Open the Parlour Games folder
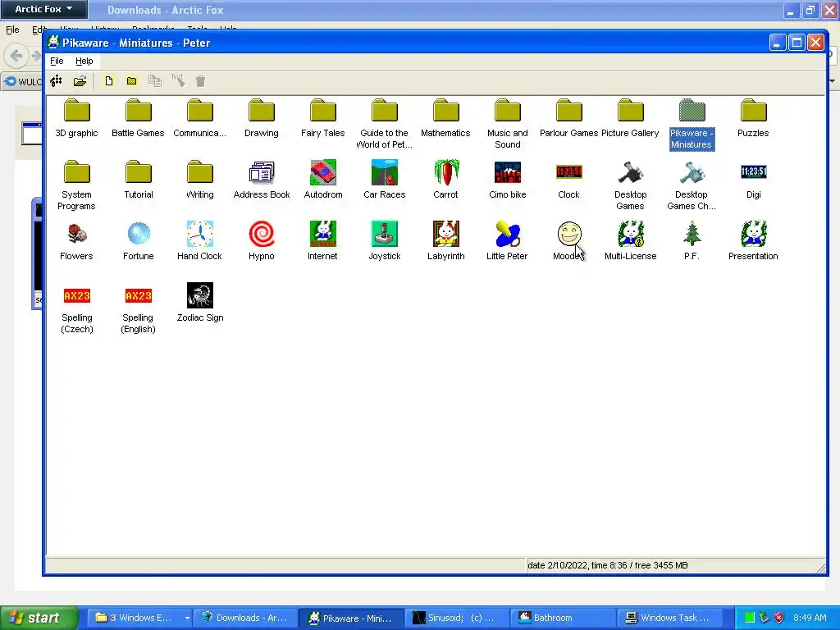The image size is (840, 630). [x=569, y=118]
